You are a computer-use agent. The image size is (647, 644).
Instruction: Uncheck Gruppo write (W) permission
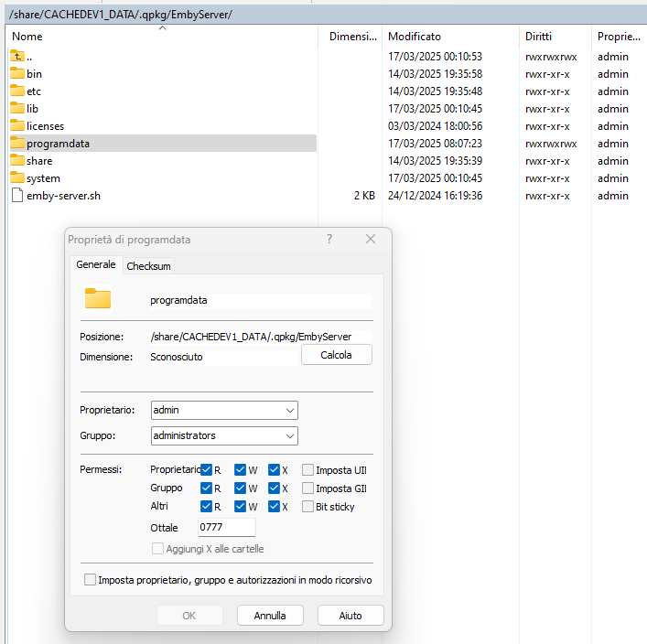[240, 488]
